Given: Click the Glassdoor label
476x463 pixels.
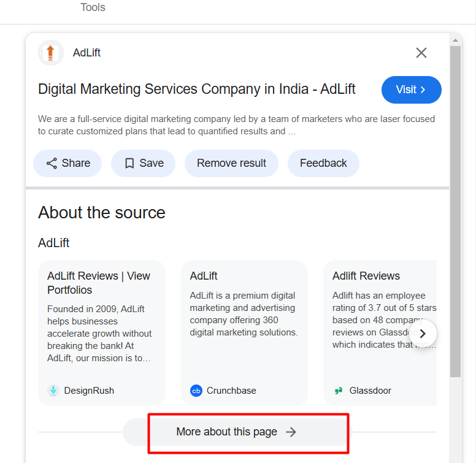Looking at the screenshot, I should point(370,391).
